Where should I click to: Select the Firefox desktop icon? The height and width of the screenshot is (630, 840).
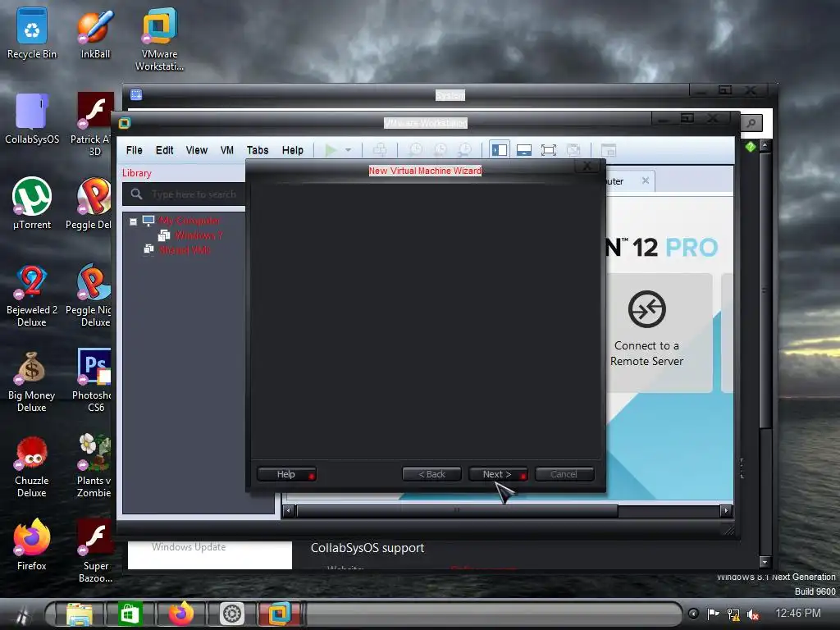point(32,545)
